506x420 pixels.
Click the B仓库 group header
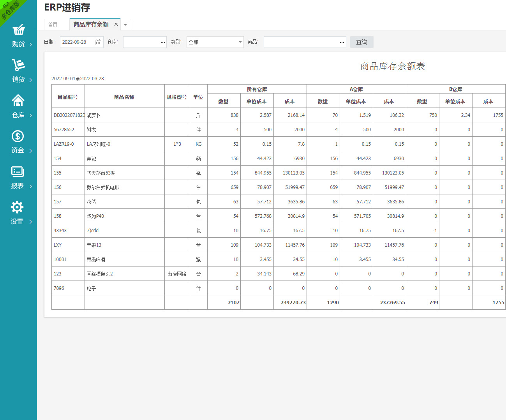[456, 89]
